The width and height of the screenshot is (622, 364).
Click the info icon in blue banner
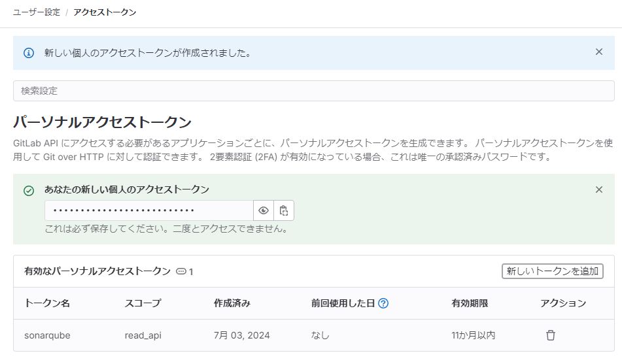tap(29, 53)
